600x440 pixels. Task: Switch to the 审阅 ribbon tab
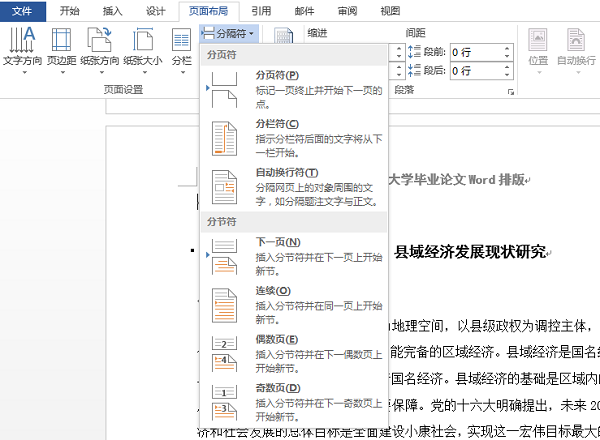coord(347,11)
